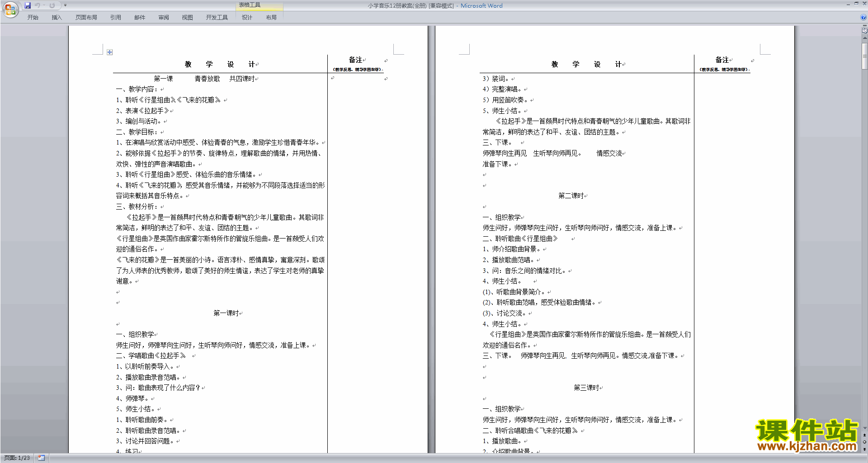Click the 第三课时 heading
Image resolution: width=868 pixels, height=463 pixels.
586,388
